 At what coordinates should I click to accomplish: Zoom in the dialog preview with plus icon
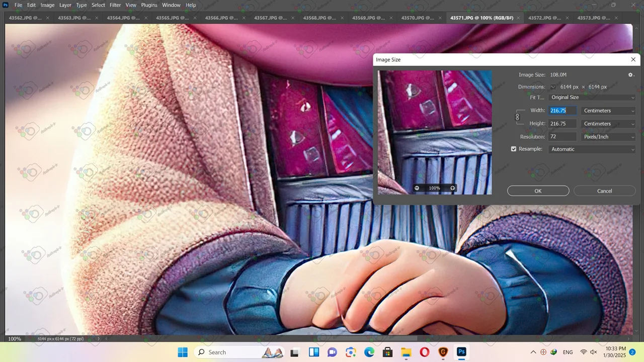452,188
